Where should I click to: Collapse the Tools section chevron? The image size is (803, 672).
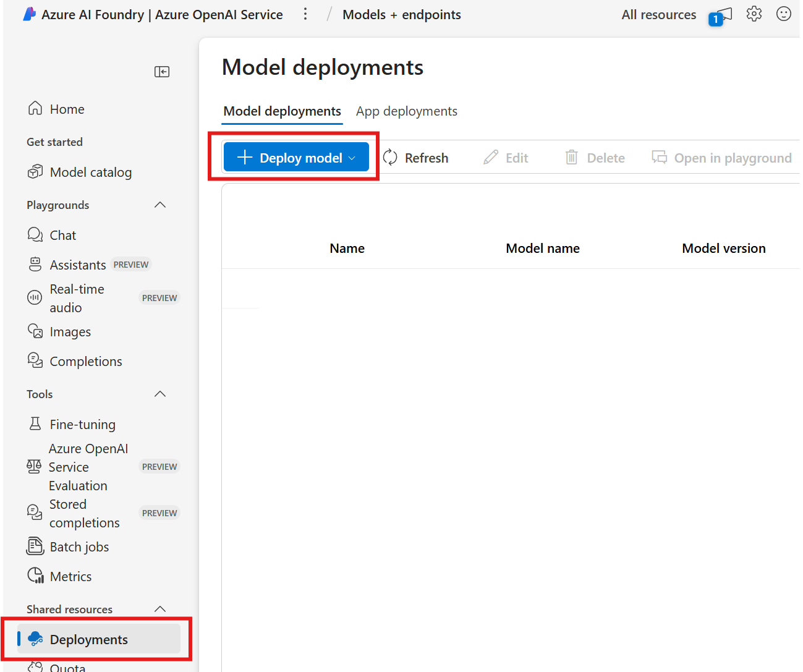160,394
